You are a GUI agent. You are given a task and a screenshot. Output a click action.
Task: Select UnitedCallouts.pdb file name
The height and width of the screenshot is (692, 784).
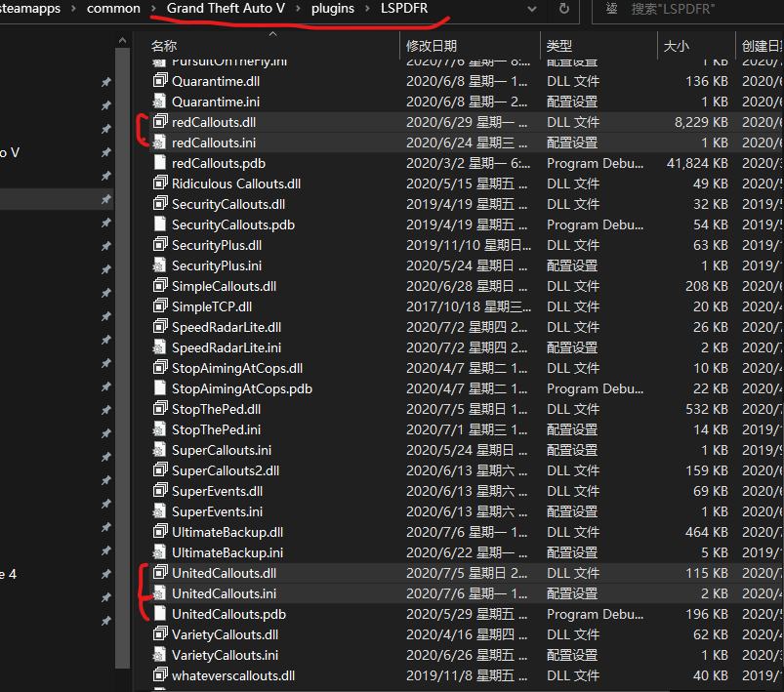click(229, 614)
